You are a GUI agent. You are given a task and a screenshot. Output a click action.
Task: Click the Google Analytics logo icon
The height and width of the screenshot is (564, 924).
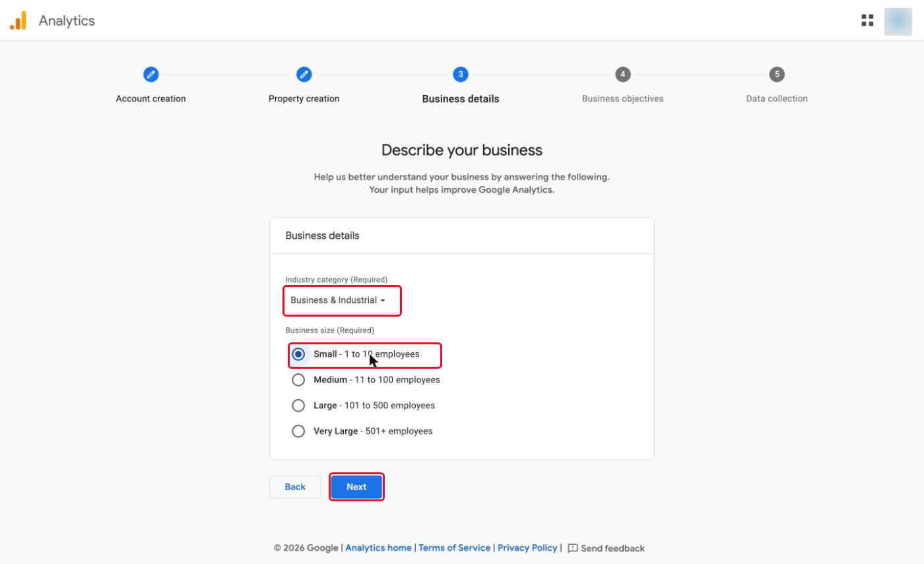(x=18, y=20)
